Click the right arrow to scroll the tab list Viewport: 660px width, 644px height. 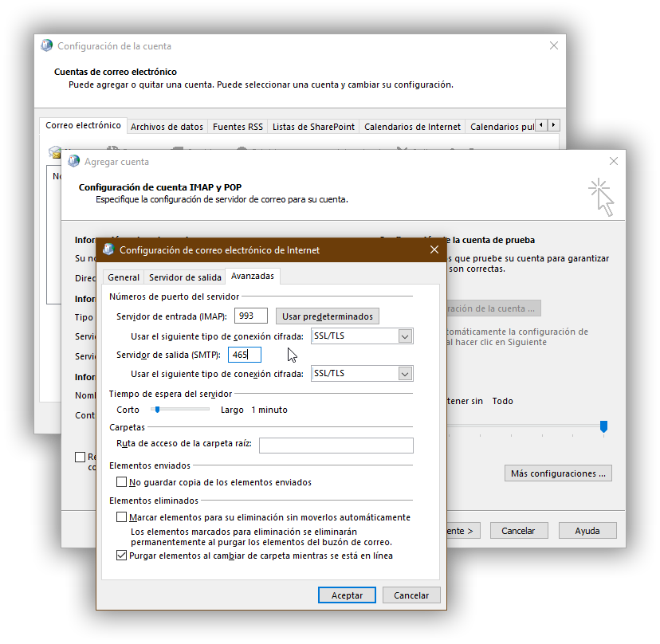pos(553,124)
